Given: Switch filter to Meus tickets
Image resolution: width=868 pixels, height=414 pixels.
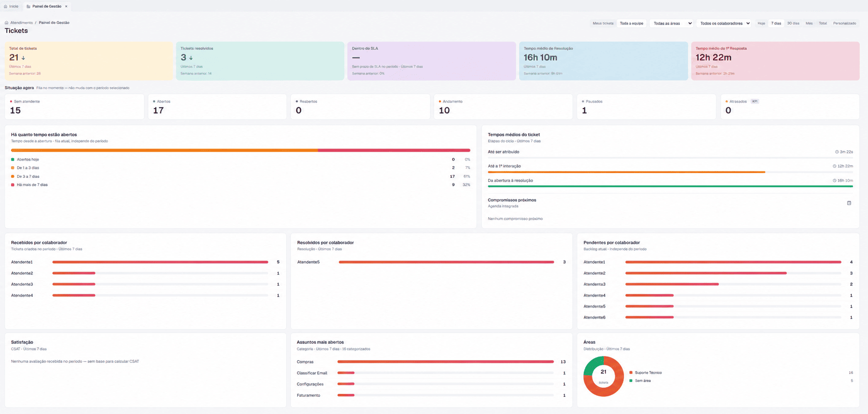Looking at the screenshot, I should [x=603, y=23].
